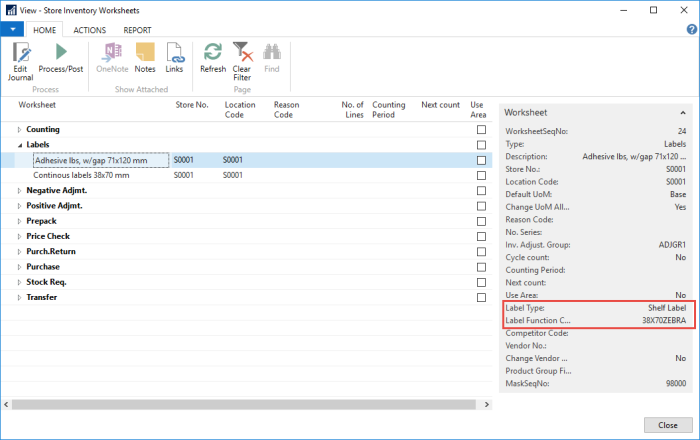Collapse the Worksheet details panel header
Screen dimensions: 700x440
[683, 113]
